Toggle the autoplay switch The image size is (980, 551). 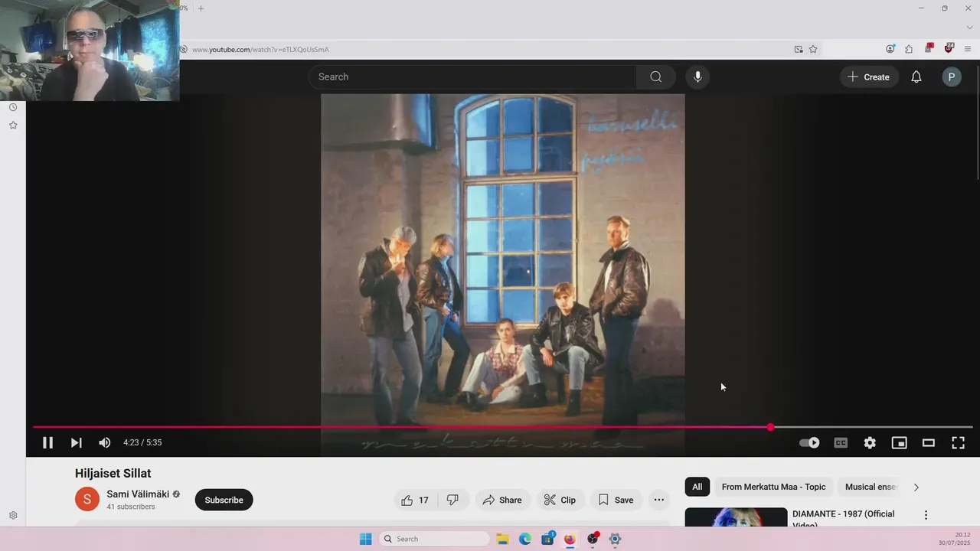809,442
